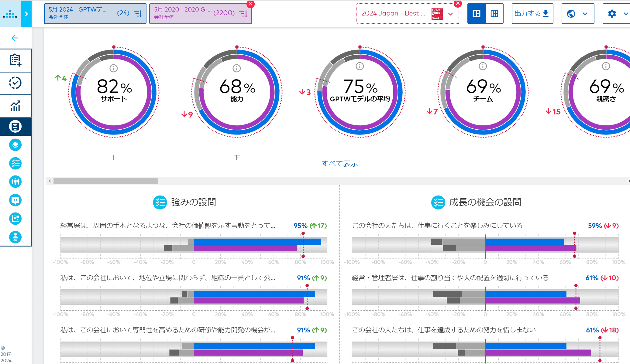The image size is (630, 364).
Task: Click the back arrow in the sidebar
Action: coord(15,38)
